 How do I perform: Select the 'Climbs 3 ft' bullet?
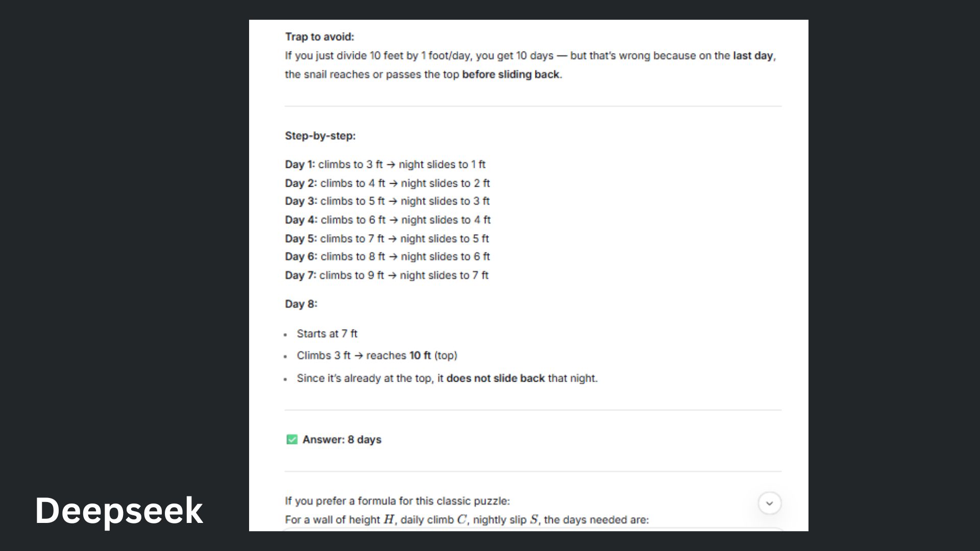tap(377, 356)
